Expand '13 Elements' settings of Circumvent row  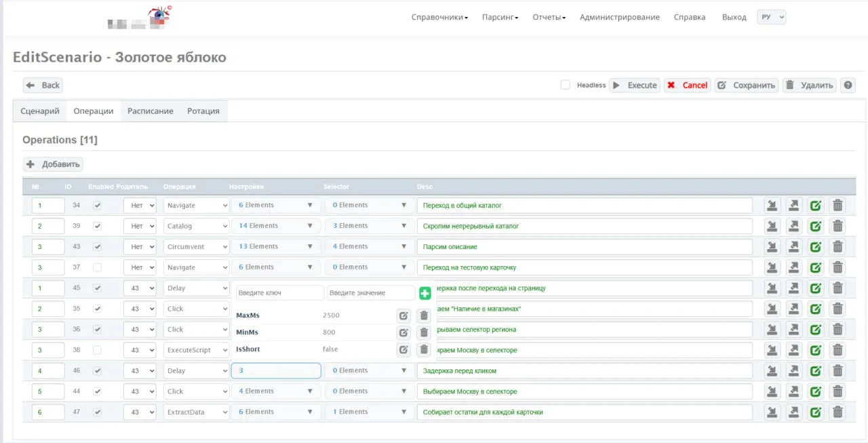click(x=275, y=246)
